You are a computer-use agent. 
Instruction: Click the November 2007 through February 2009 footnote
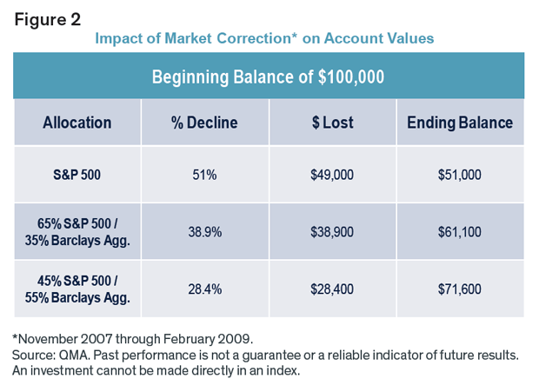coord(133,339)
